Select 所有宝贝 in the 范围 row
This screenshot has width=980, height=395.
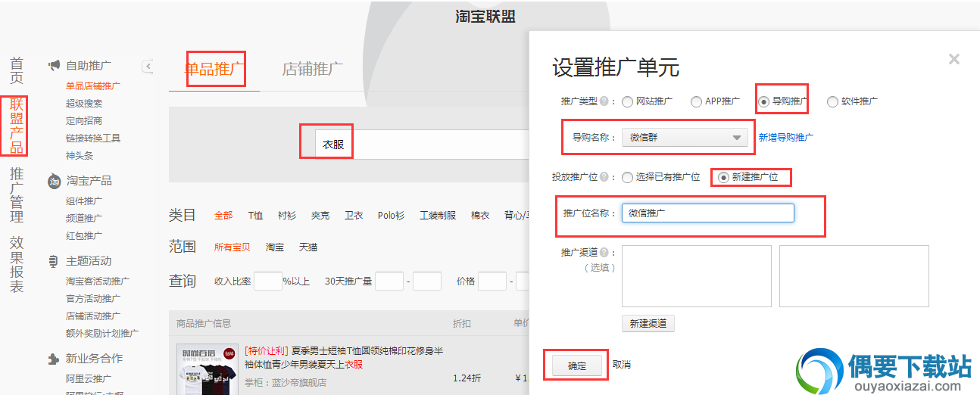(233, 247)
